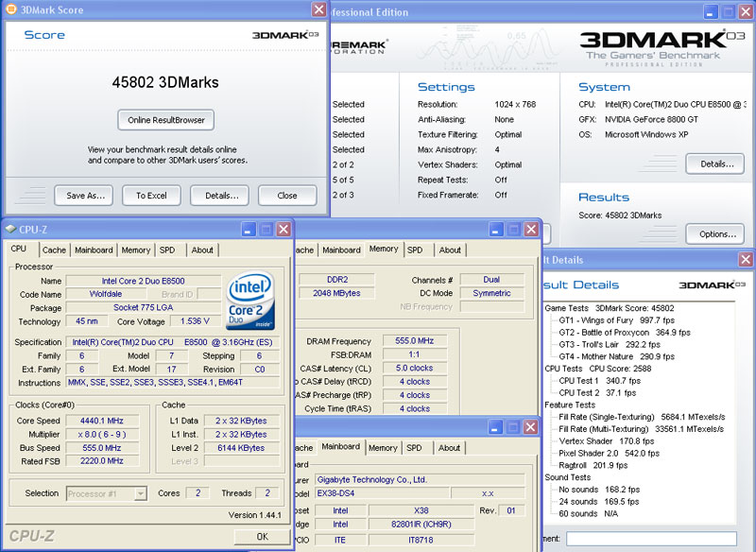Click the EX38-DS4 model field
Viewport: 756px width, 552px height.
(x=382, y=493)
